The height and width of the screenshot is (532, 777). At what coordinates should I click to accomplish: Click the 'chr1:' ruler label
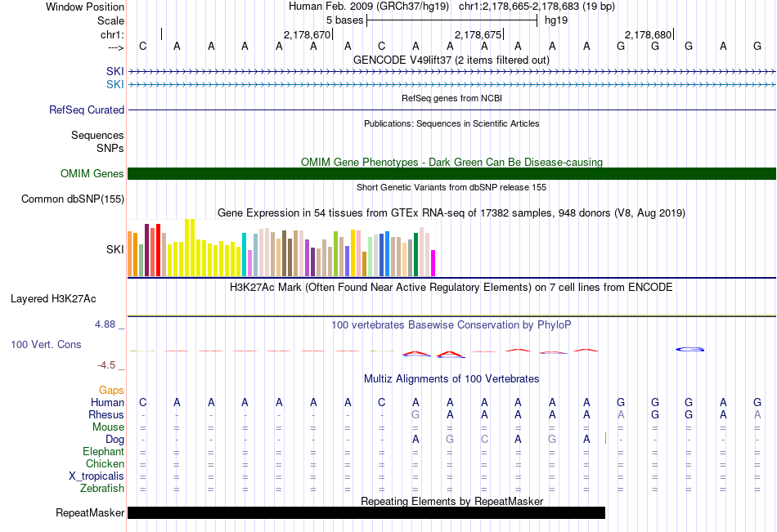point(113,34)
